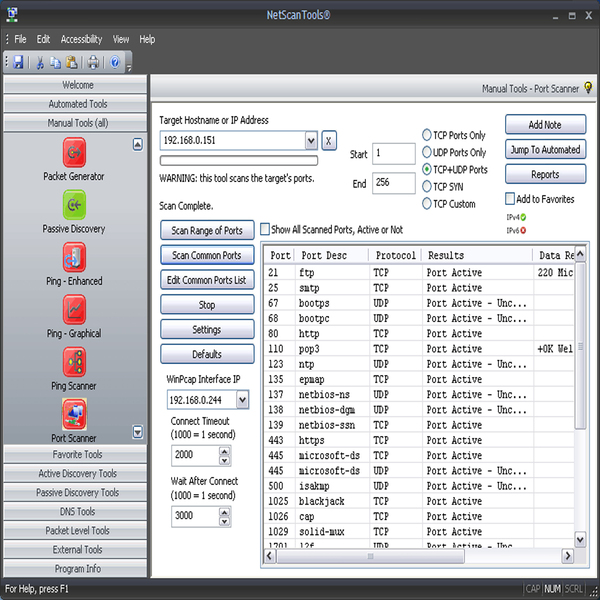This screenshot has width=600, height=600.
Task: Enable Show All Scanned Ports checkbox
Action: pos(265,229)
